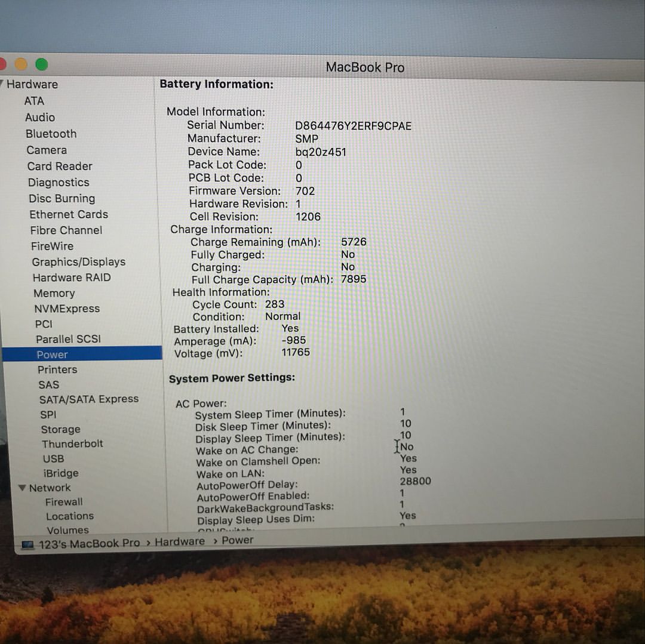Screen dimensions: 645x644
Task: Click the device name bq20z451
Action: [x=321, y=152]
